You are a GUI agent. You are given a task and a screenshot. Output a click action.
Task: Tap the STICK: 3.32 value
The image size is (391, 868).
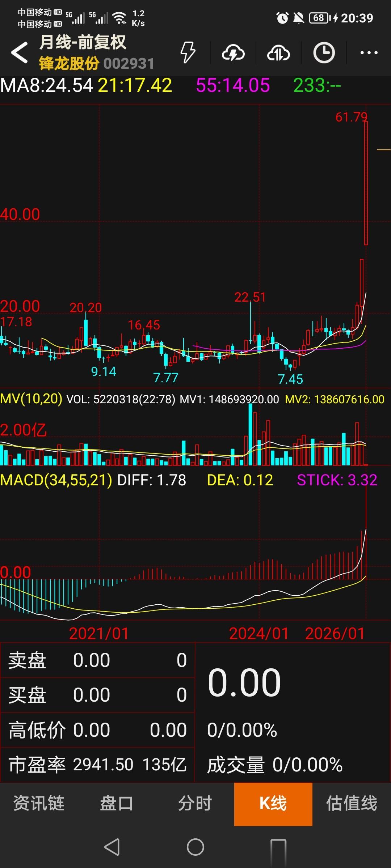pos(337,480)
